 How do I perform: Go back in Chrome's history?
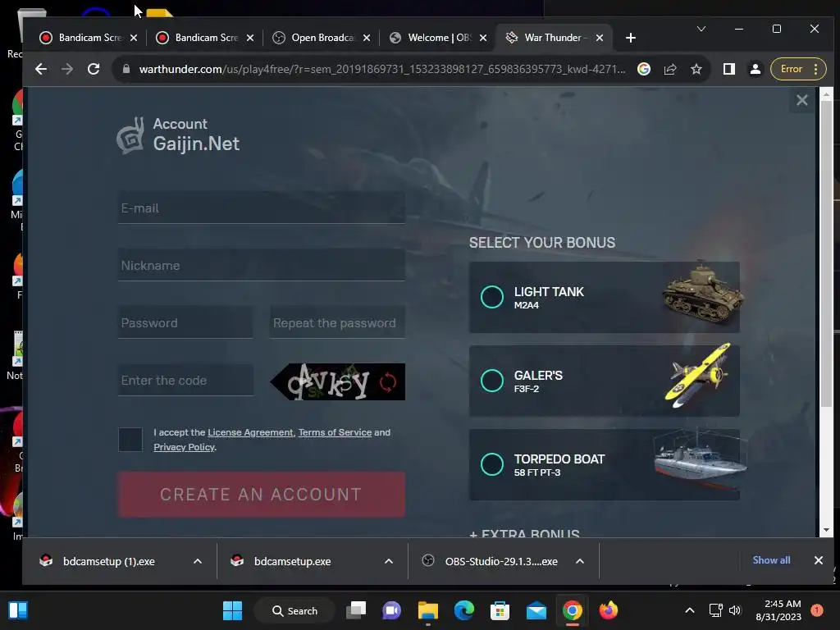tap(41, 69)
